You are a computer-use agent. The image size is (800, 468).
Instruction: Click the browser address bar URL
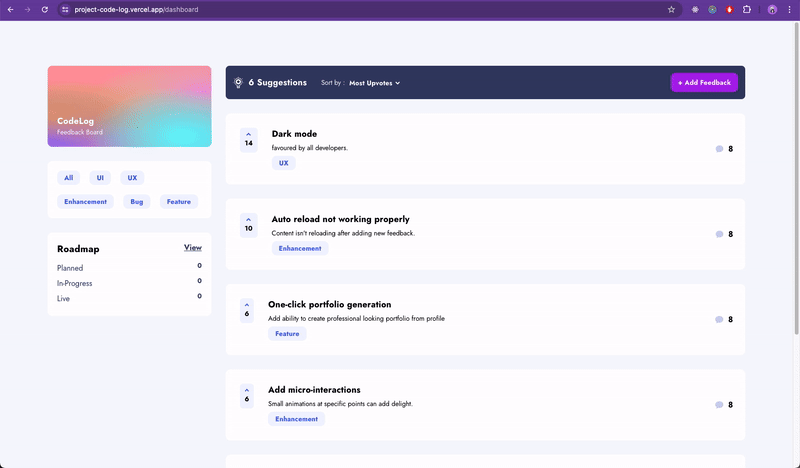point(300,9)
